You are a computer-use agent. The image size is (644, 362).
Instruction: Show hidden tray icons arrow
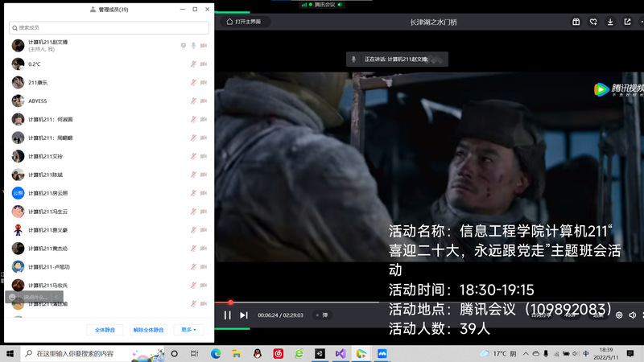pyautogui.click(x=526, y=353)
